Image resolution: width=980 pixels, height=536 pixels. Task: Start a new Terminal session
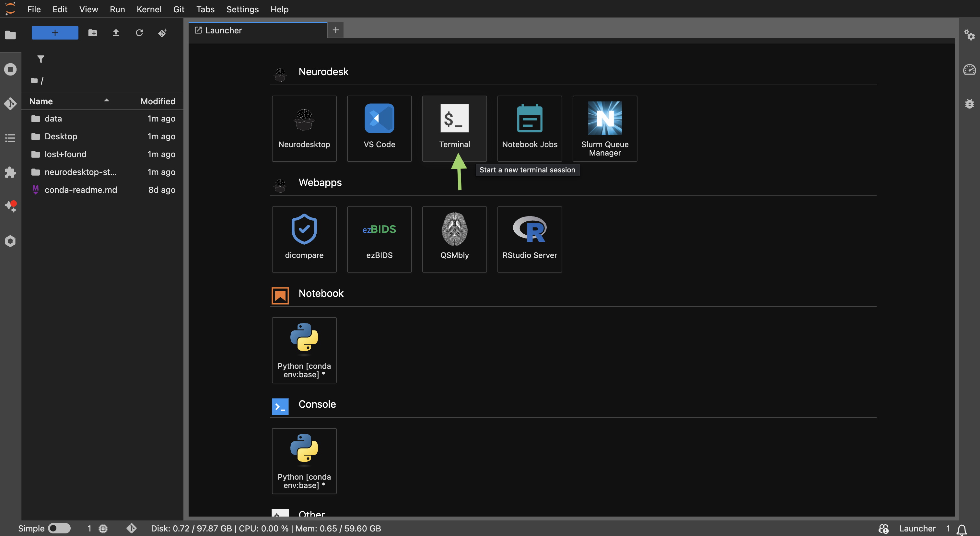click(454, 128)
